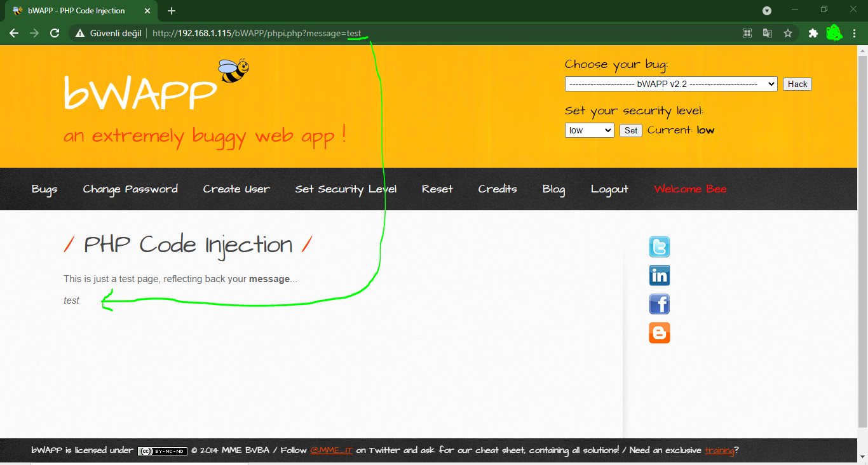View site security warning icon
The image size is (868, 465).
click(80, 33)
